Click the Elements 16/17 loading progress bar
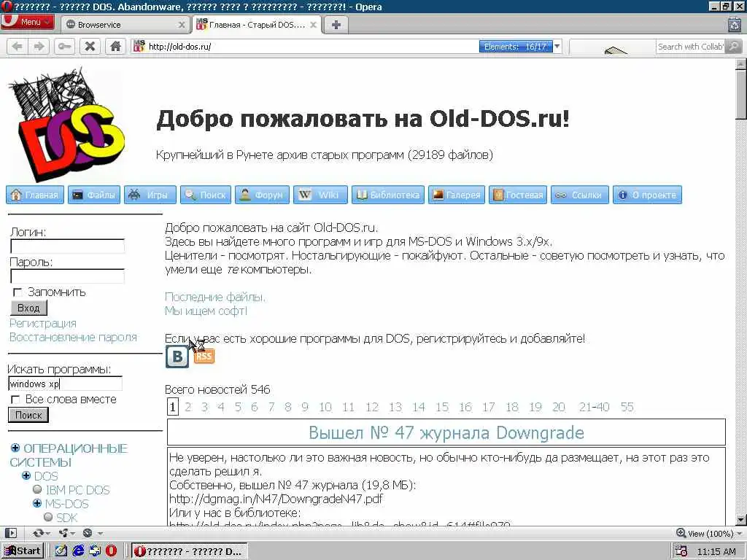 pyautogui.click(x=516, y=46)
